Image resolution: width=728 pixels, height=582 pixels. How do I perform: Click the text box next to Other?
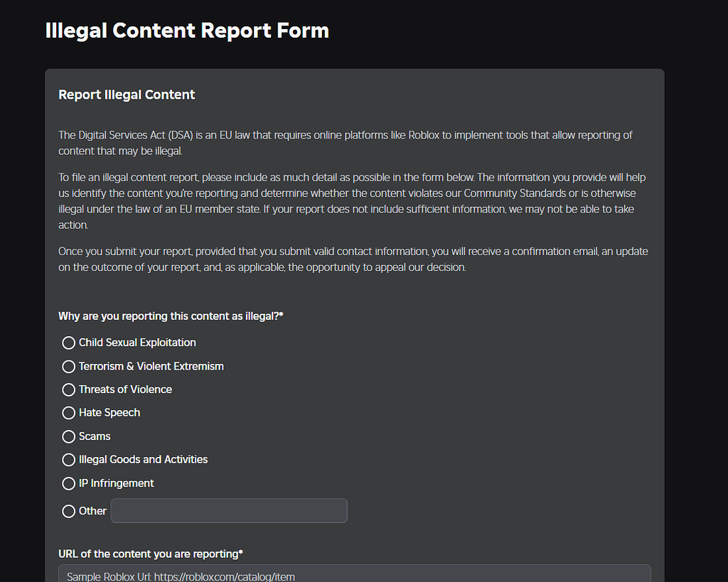[228, 511]
